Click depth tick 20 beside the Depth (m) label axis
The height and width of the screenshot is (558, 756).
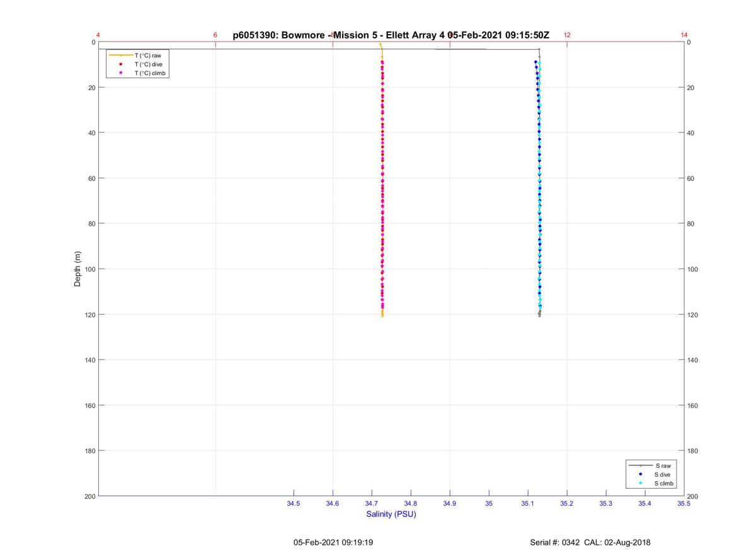91,88
